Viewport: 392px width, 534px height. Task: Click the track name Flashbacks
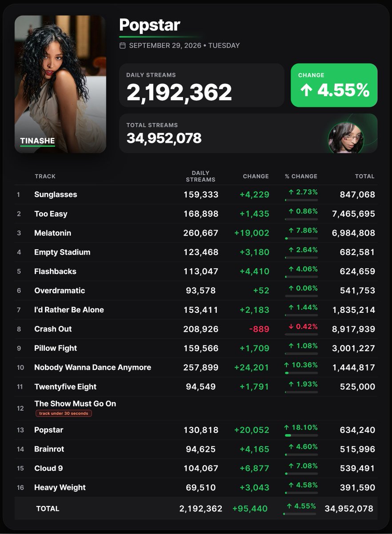click(x=55, y=271)
